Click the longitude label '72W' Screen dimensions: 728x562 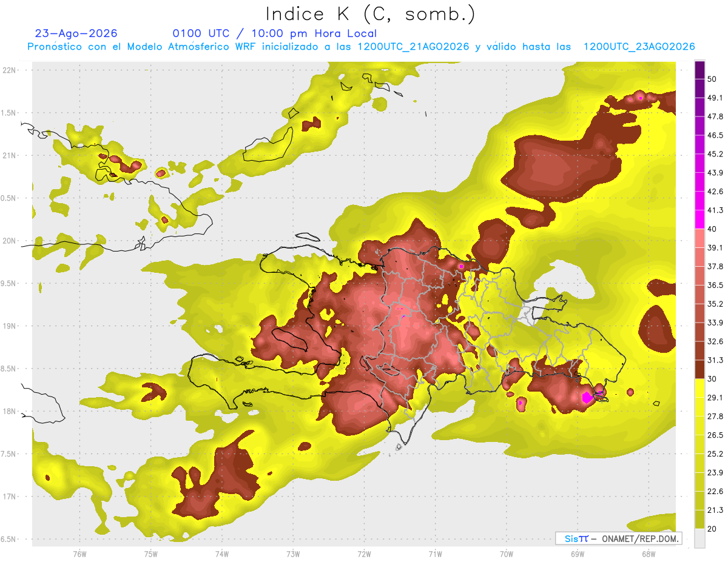tap(364, 554)
